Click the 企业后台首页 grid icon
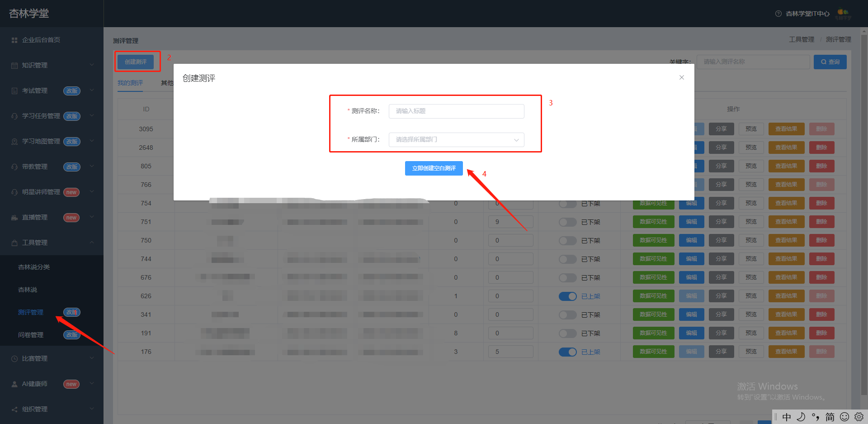The image size is (868, 424). click(x=14, y=40)
